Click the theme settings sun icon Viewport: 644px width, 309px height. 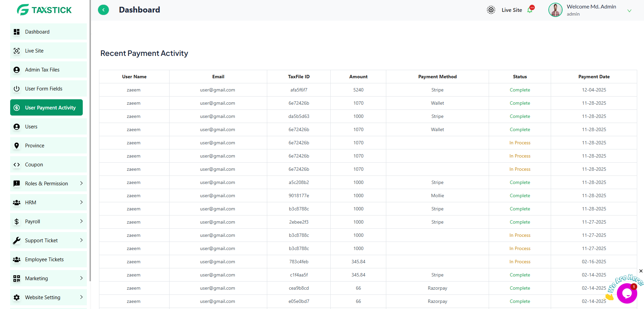pyautogui.click(x=491, y=10)
